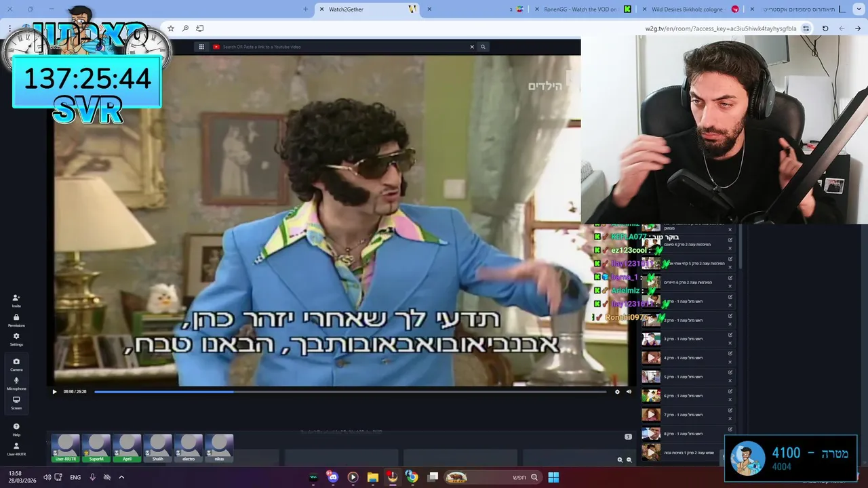
Task: Remove playlist item ראשו גדול פרק 5
Action: click(730, 380)
